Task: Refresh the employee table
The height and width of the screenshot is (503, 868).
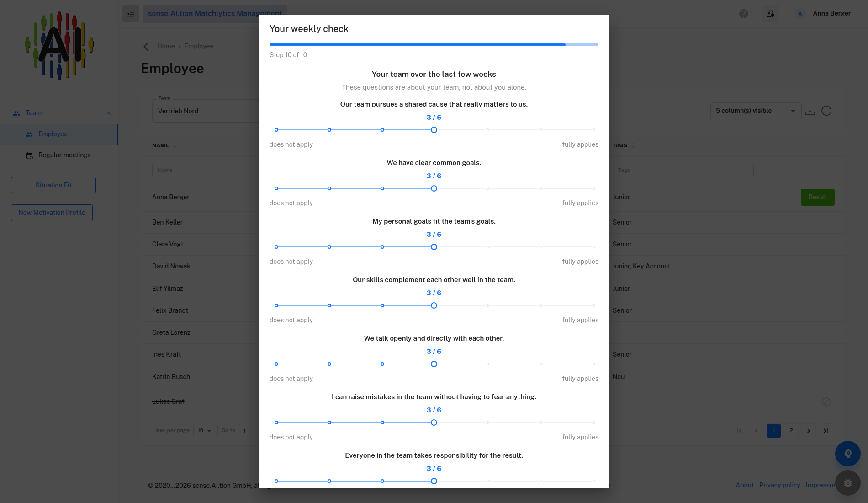Action: tap(826, 111)
